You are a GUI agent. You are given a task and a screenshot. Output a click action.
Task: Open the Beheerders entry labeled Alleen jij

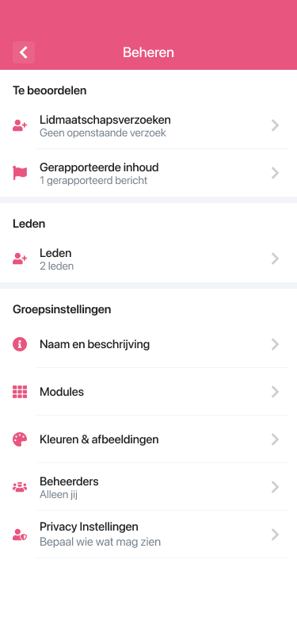[149, 487]
